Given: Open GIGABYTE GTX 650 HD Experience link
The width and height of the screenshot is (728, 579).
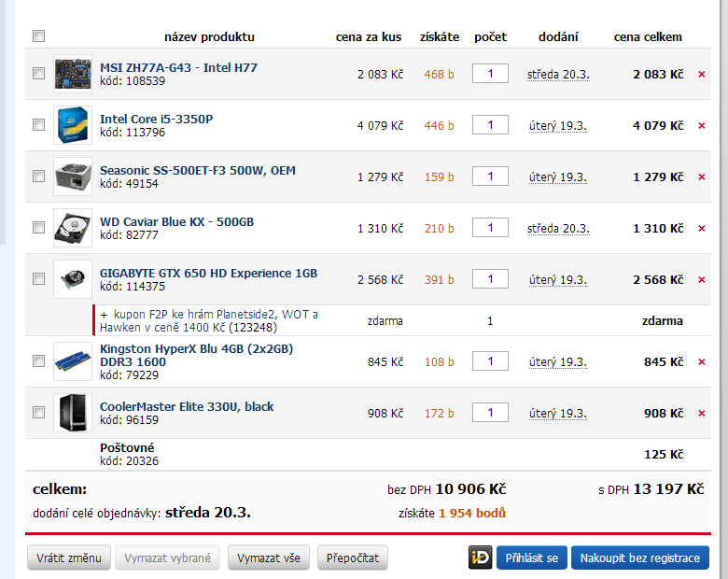Looking at the screenshot, I should click(208, 274).
